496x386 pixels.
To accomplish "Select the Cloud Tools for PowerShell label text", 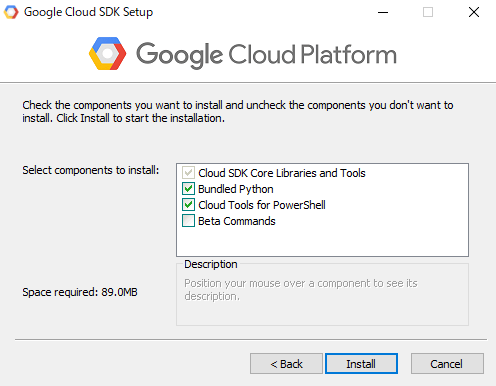I will coord(262,205).
